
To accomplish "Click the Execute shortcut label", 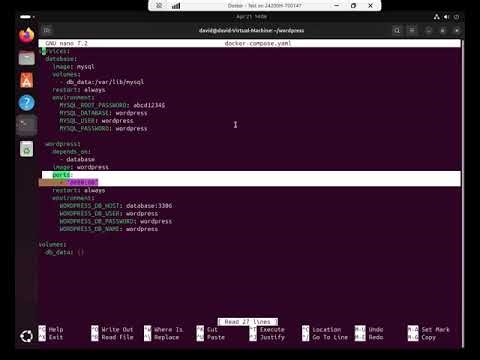I will point(272,329).
